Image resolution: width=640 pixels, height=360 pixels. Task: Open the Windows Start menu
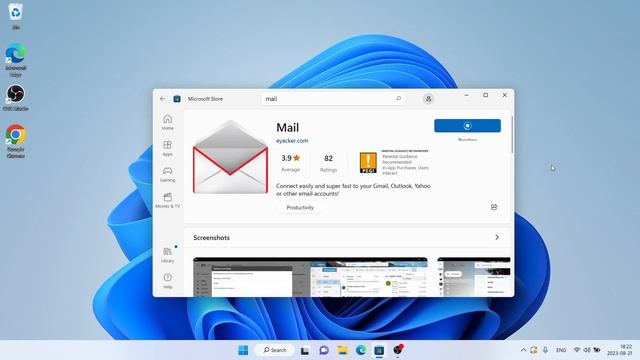pyautogui.click(x=243, y=350)
